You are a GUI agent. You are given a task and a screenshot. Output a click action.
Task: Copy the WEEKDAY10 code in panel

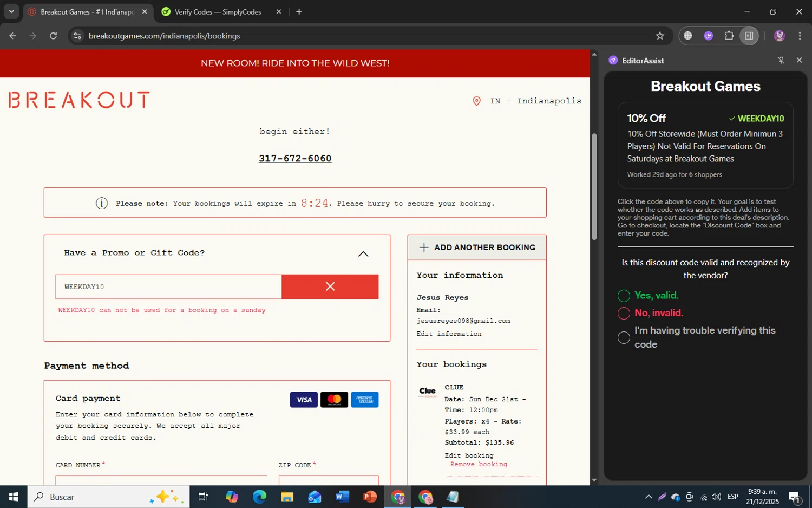click(x=760, y=119)
